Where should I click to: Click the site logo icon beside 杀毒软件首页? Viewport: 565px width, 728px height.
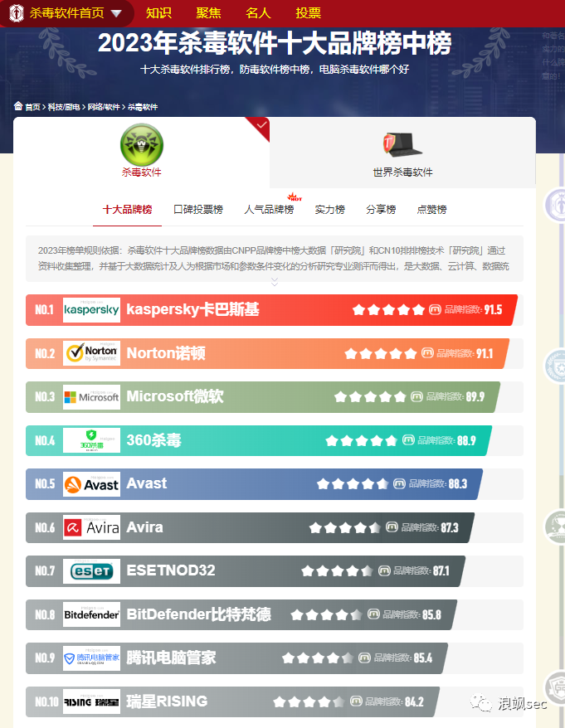(17, 13)
